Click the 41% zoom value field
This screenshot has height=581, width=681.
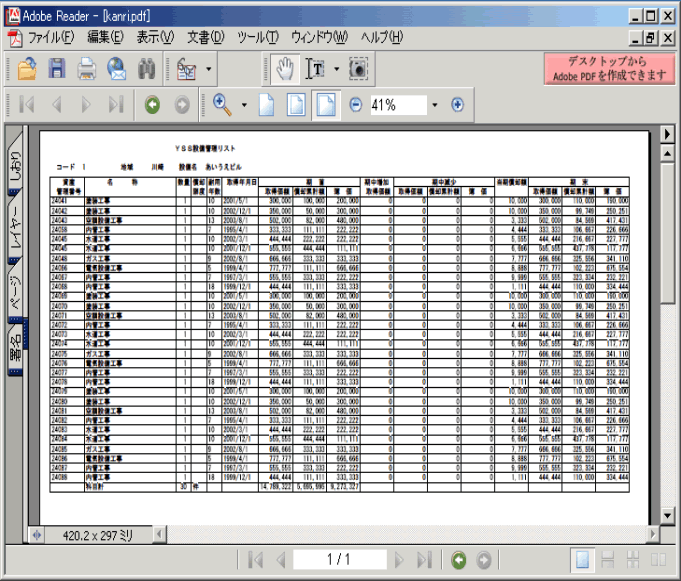[x=398, y=105]
